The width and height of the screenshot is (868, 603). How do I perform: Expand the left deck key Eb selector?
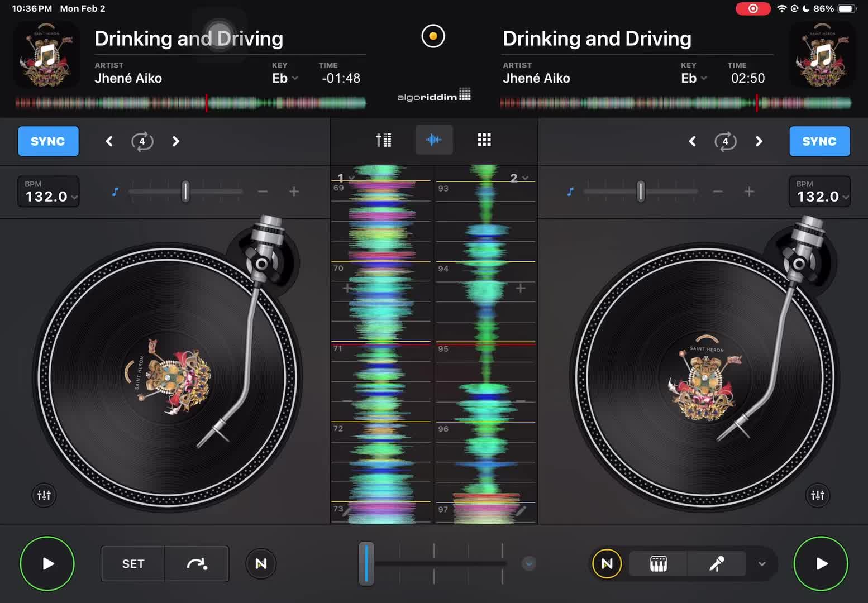[285, 78]
